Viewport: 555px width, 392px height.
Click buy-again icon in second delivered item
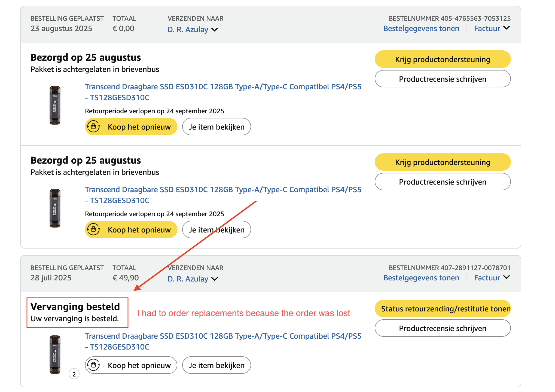tap(94, 229)
